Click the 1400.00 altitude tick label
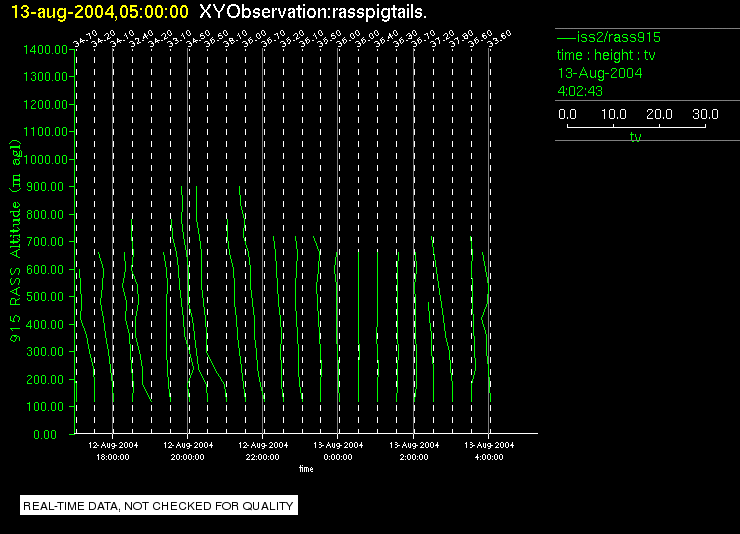 pos(45,50)
